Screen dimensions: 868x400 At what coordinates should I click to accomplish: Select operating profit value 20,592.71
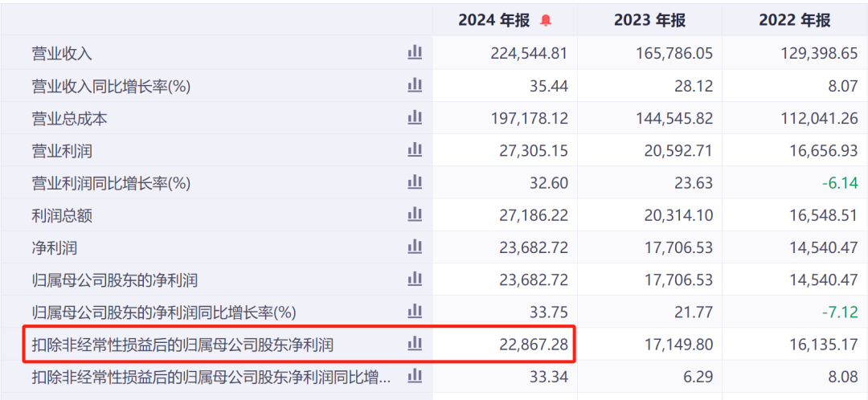[678, 150]
